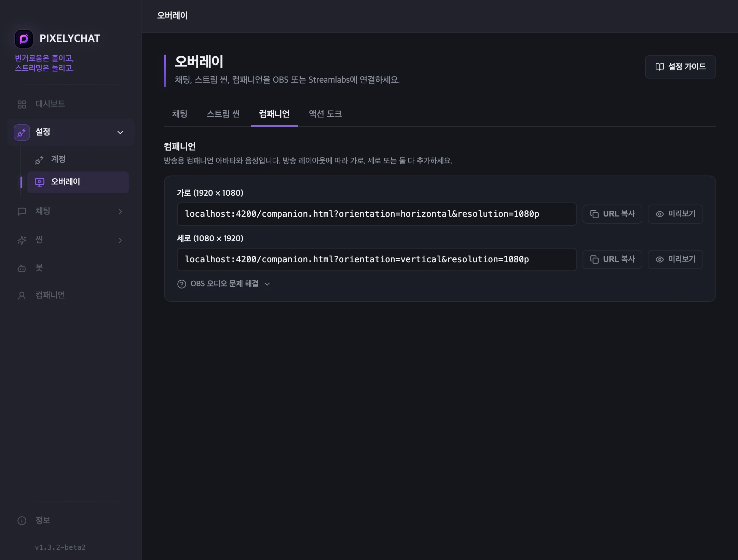Click the OBS 오디오 문제 해결 text
This screenshot has height=560, width=738.
tap(224, 284)
